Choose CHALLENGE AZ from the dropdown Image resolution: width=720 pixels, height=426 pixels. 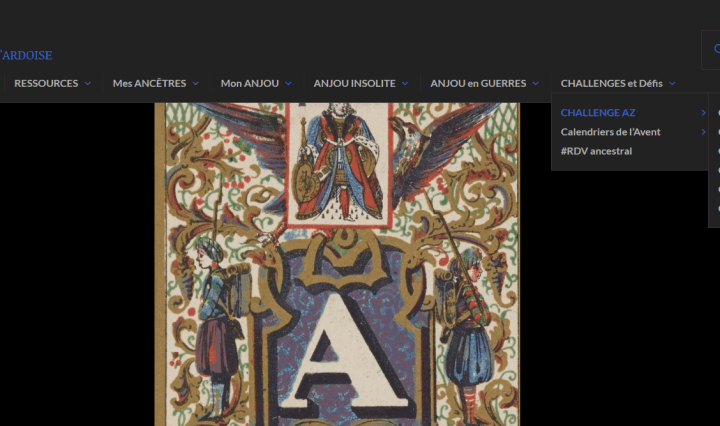(x=598, y=113)
